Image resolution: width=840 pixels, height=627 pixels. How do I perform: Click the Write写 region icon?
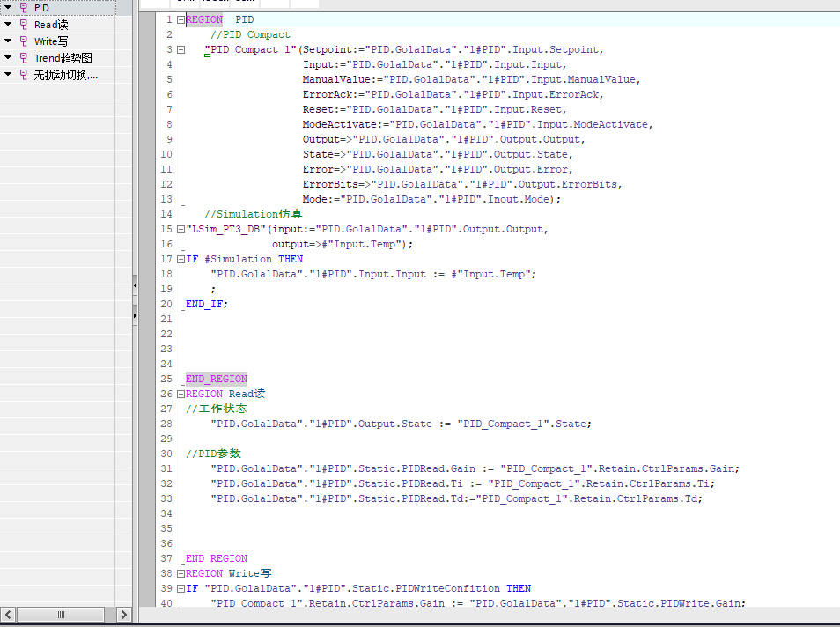(x=24, y=41)
